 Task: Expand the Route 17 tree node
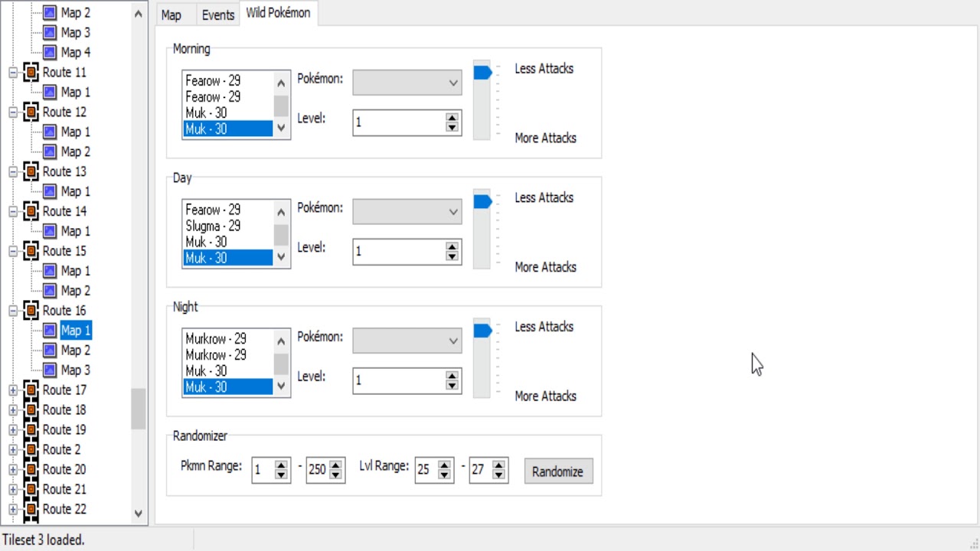[13, 390]
